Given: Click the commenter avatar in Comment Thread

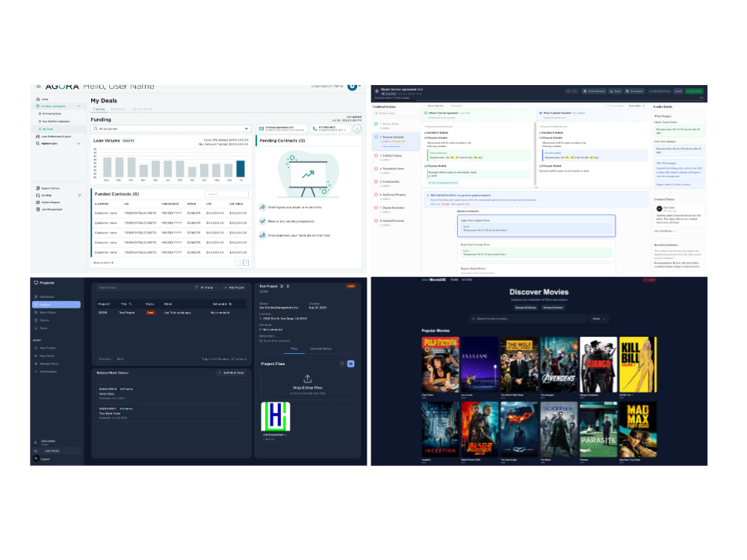Looking at the screenshot, I should 660,208.
